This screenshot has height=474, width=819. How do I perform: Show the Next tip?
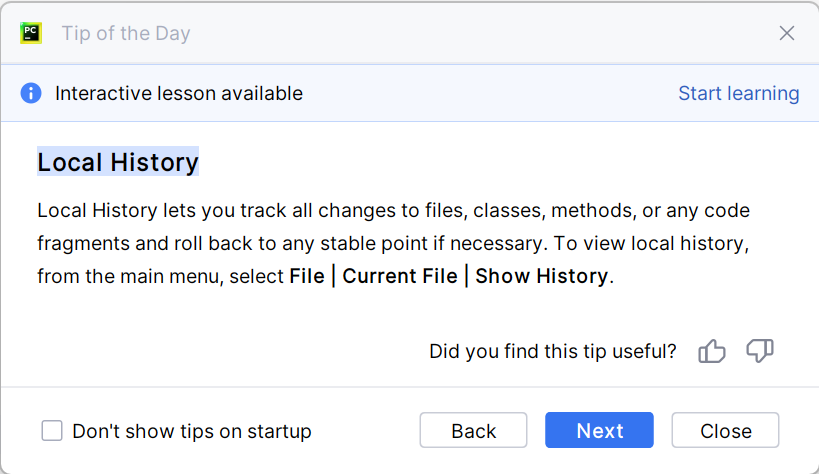pos(599,431)
